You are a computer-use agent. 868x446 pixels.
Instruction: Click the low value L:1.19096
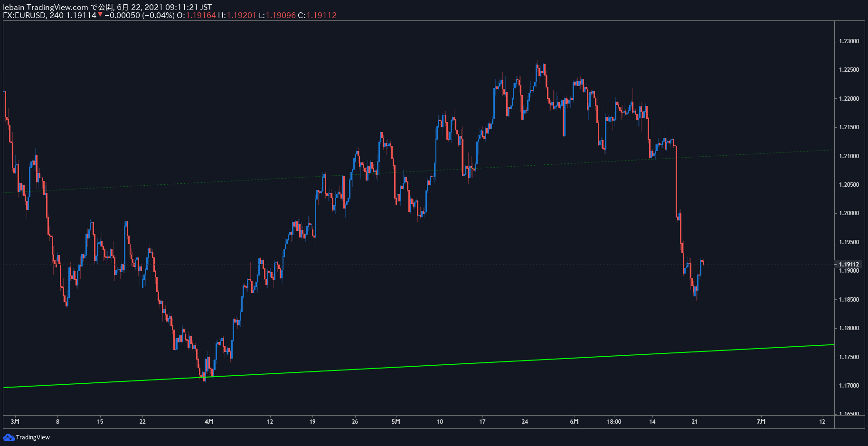click(x=277, y=15)
